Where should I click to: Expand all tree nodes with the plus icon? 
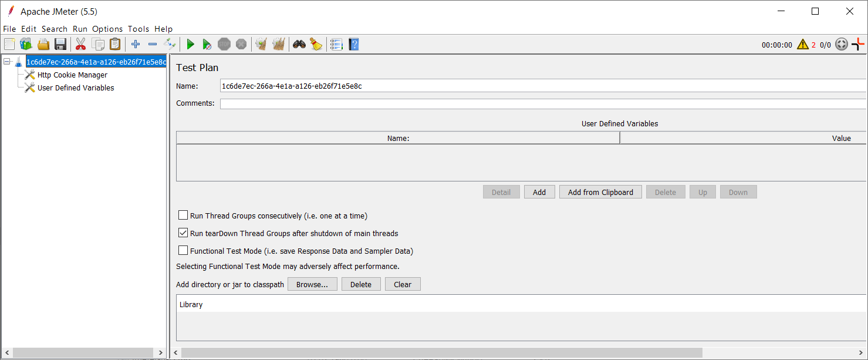tap(136, 43)
